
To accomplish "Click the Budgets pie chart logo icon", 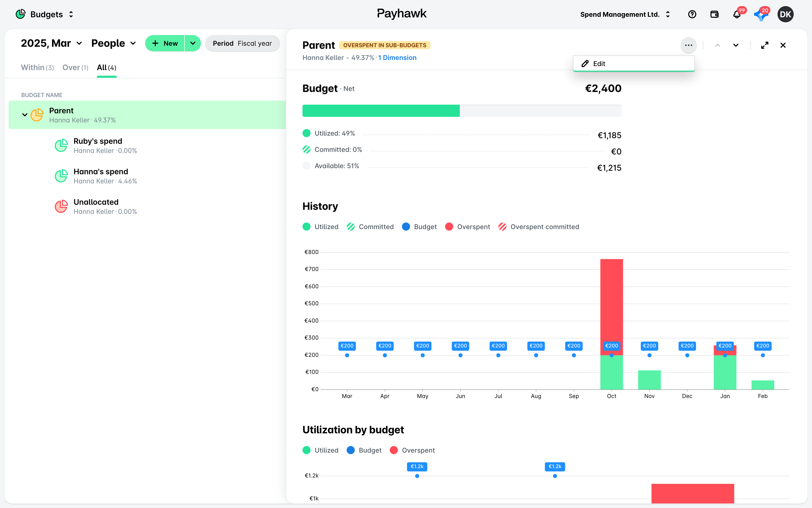I will tap(21, 14).
